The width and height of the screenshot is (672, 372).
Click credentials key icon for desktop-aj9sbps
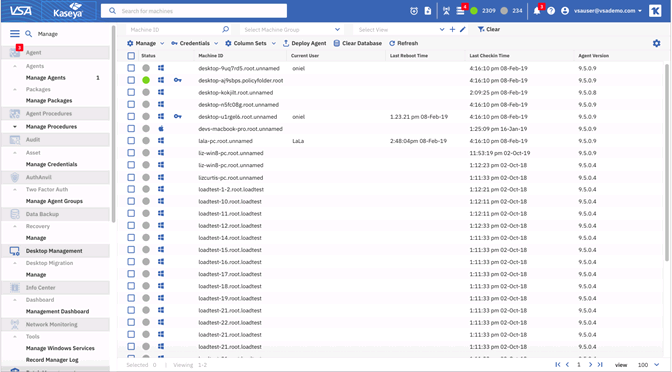177,80
